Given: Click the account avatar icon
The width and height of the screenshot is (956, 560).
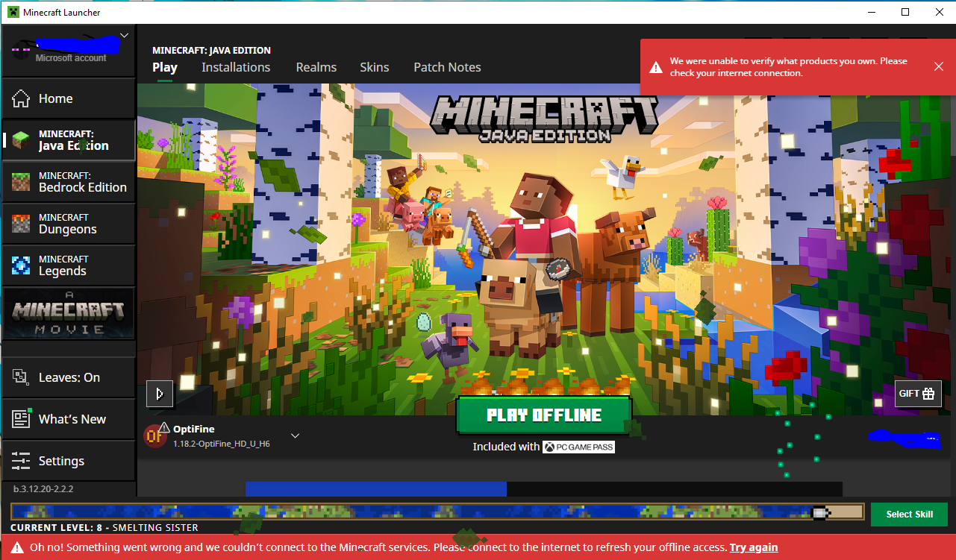Looking at the screenshot, I should click(x=22, y=49).
